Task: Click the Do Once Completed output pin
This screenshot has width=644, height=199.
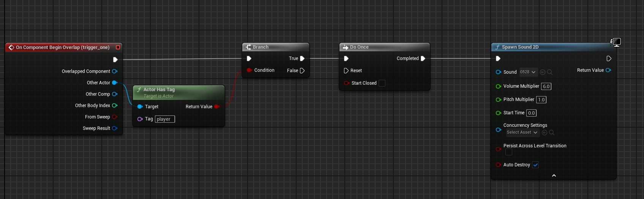Action: [423, 58]
